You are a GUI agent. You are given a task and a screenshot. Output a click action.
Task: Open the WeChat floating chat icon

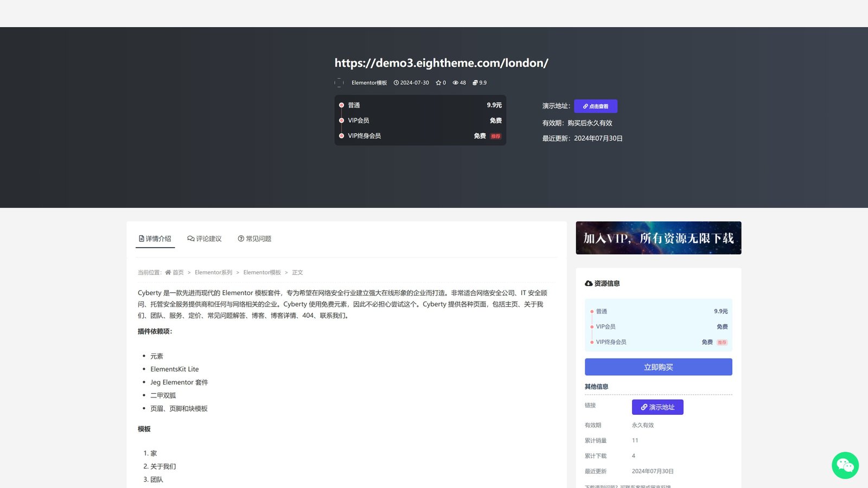(845, 465)
